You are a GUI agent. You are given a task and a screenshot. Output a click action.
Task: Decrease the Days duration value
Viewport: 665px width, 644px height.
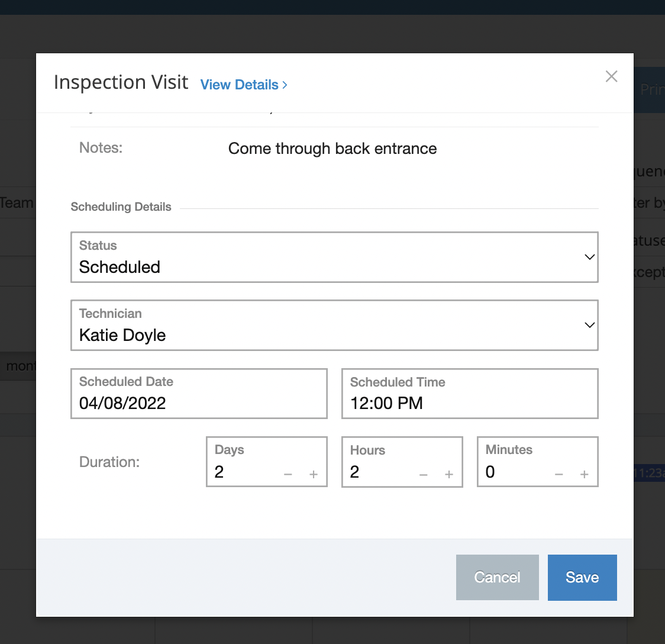click(x=288, y=474)
